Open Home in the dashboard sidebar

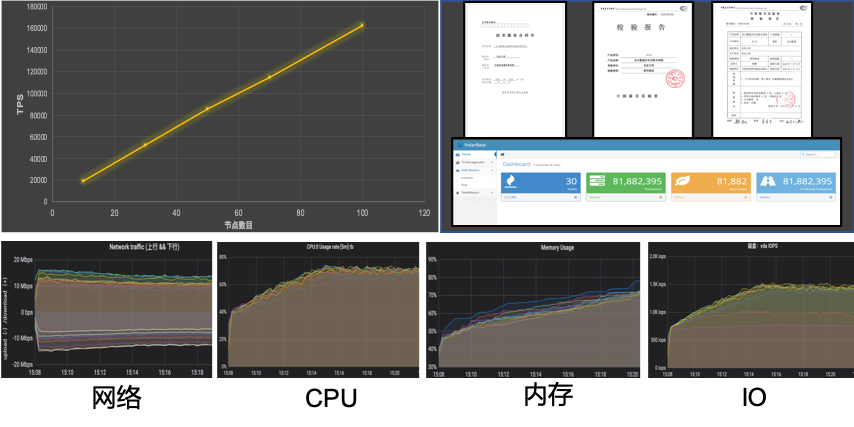[x=467, y=155]
